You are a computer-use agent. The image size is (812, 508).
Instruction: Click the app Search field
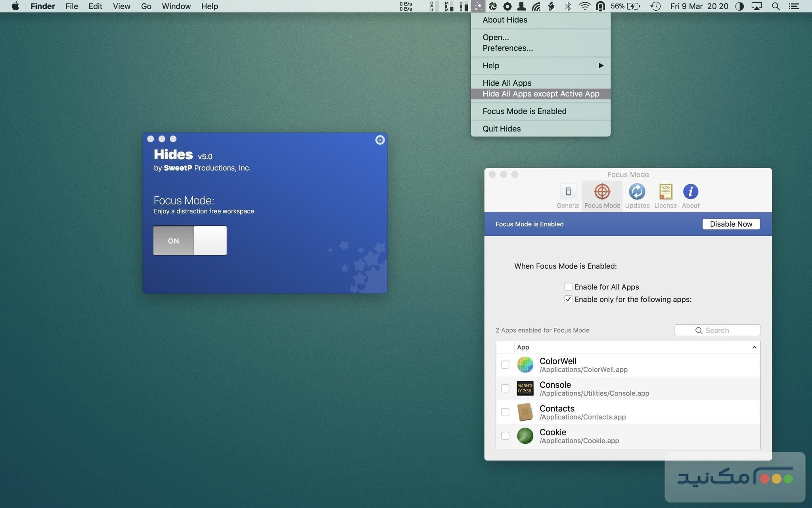coord(717,330)
